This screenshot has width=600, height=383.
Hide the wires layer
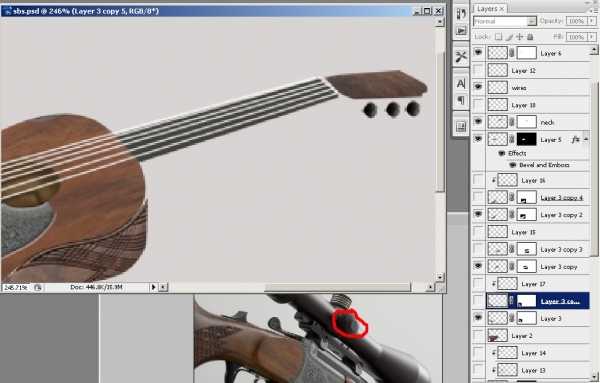[x=478, y=87]
